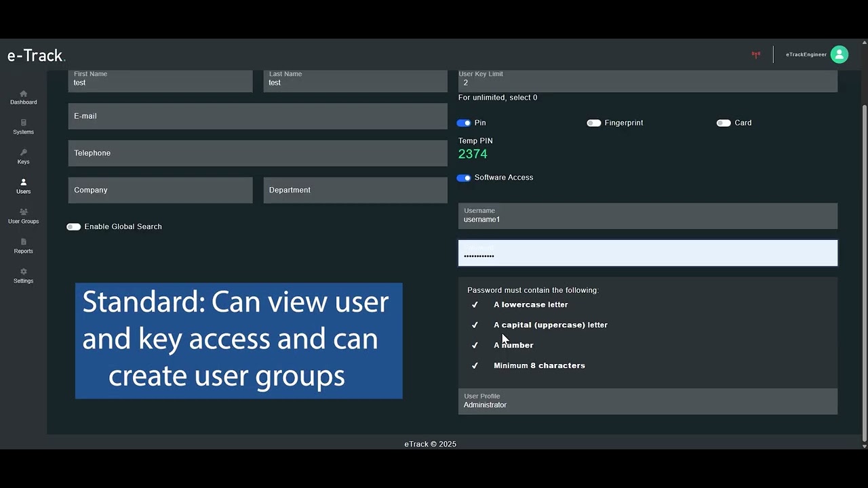868x488 pixels.
Task: Toggle Enable Global Search switch
Action: (x=73, y=226)
